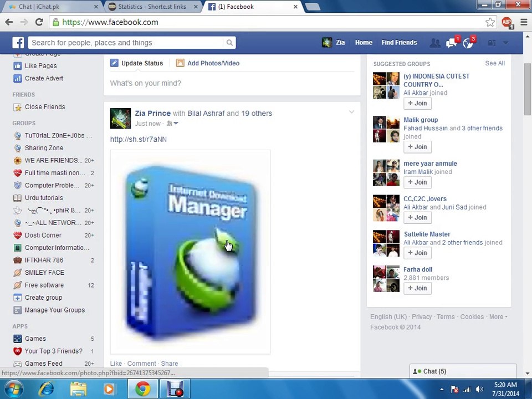Open the SMILEY FACE group
The height and width of the screenshot is (399, 532).
[44, 273]
